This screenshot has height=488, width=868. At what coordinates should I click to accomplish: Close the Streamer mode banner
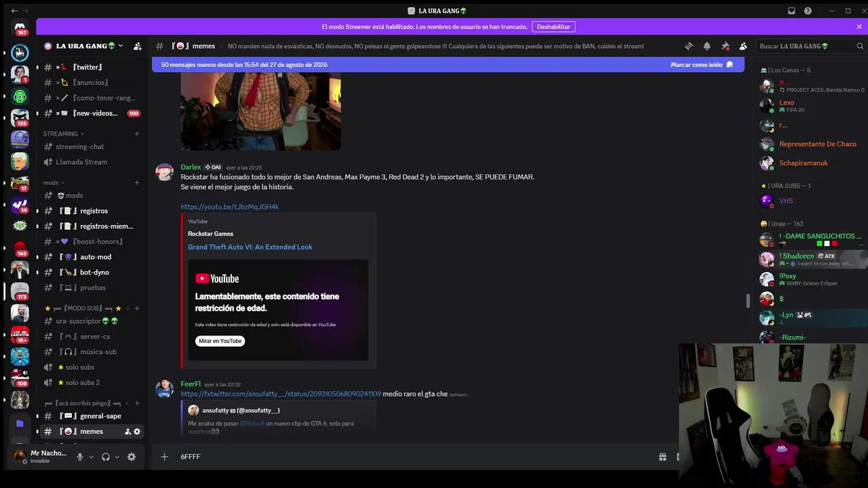[859, 27]
